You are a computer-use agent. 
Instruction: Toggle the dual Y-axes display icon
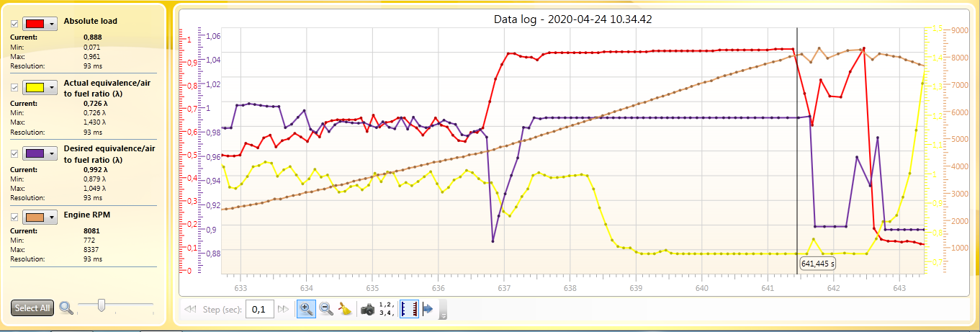(409, 309)
